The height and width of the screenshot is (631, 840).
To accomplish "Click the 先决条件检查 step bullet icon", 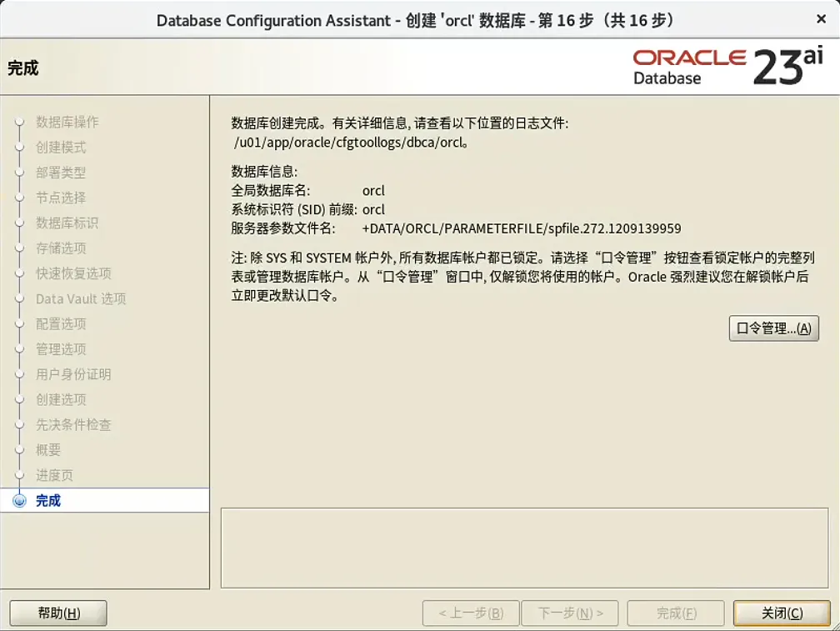I will pos(19,425).
